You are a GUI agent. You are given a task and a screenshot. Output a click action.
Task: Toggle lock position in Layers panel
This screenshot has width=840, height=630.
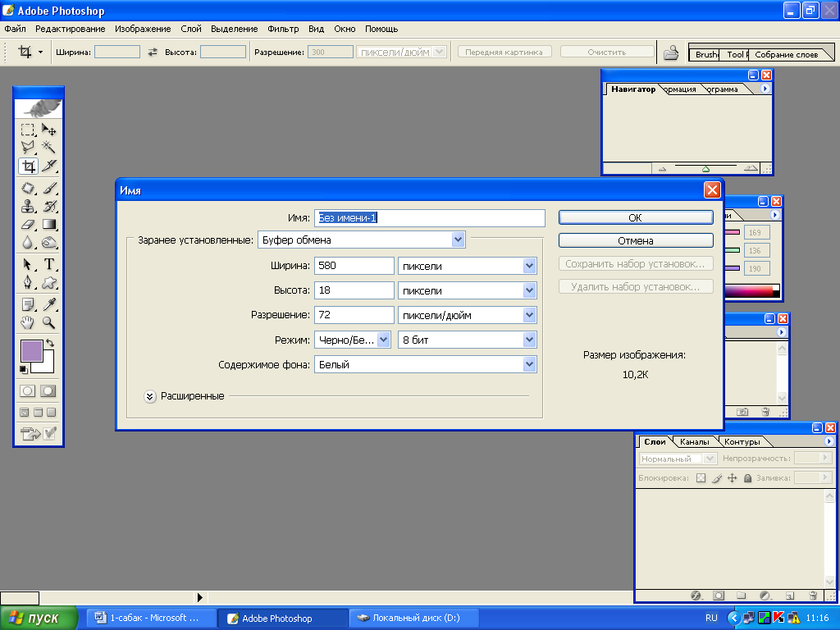pyautogui.click(x=733, y=478)
